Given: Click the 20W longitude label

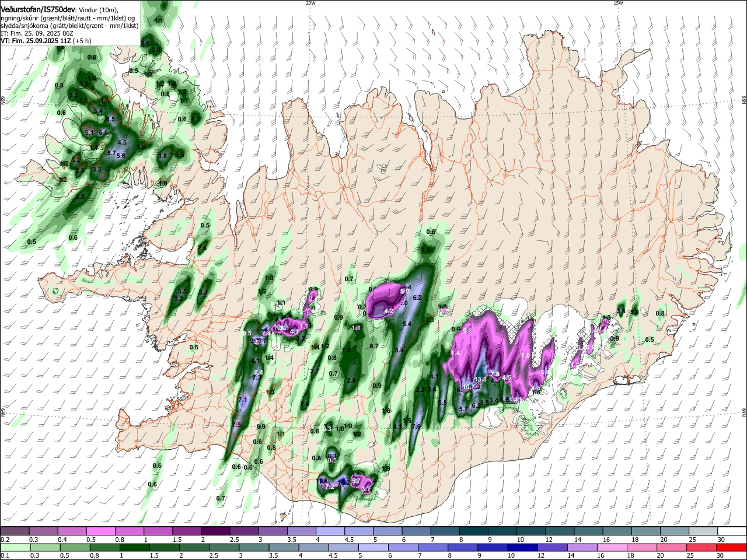Looking at the screenshot, I should (310, 3).
